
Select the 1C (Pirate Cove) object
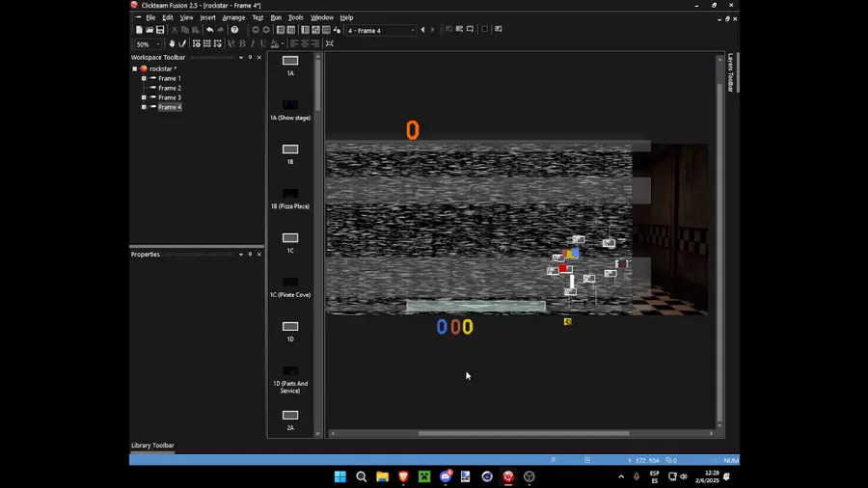coord(290,286)
